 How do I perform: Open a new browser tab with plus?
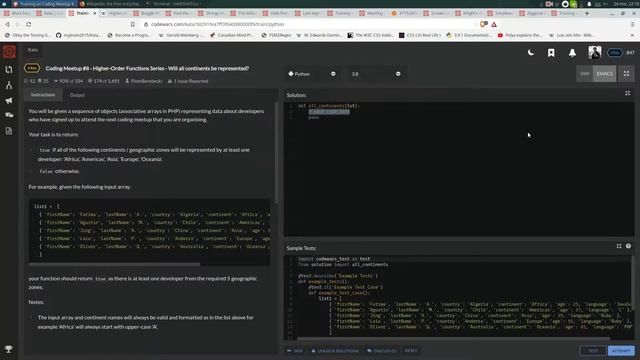(587, 13)
